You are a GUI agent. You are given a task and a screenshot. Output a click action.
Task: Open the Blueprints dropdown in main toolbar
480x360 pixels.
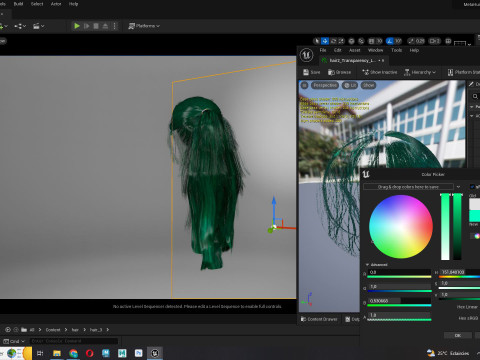20,26
